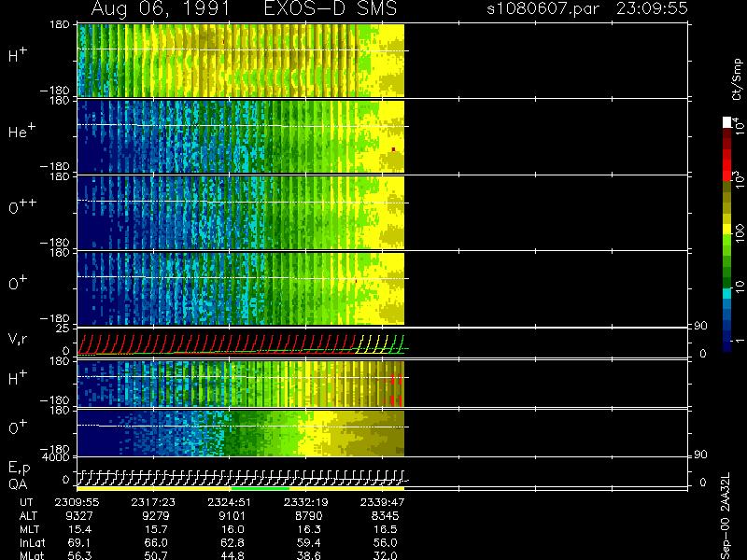Click the 'V,r' panel label

[x=18, y=340]
